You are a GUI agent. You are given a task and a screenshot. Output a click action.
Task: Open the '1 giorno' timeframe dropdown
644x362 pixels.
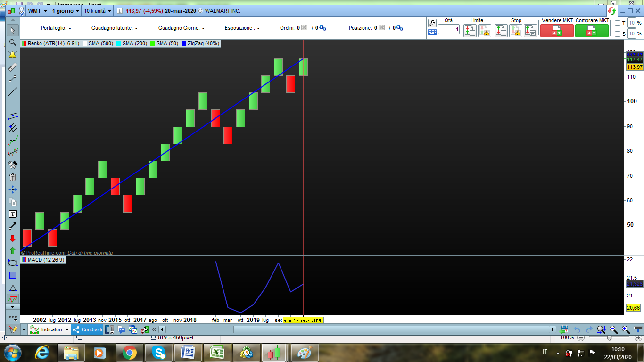[66, 11]
